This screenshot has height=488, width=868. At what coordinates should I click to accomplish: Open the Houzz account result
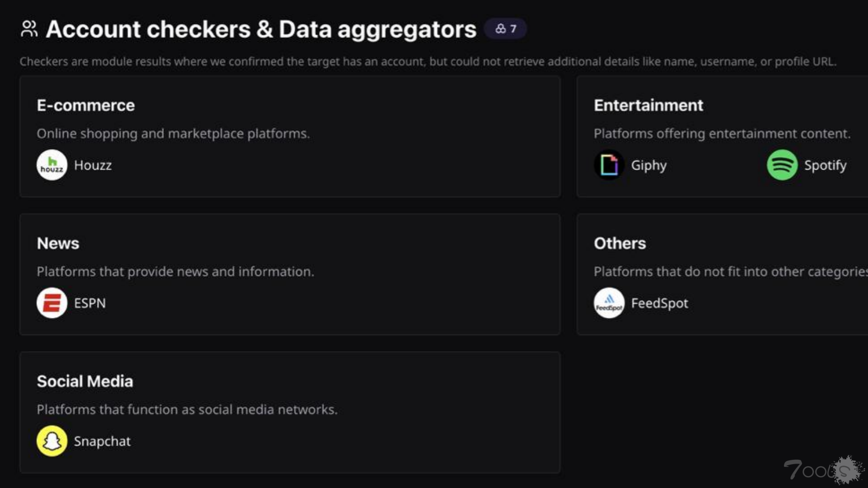(93, 165)
